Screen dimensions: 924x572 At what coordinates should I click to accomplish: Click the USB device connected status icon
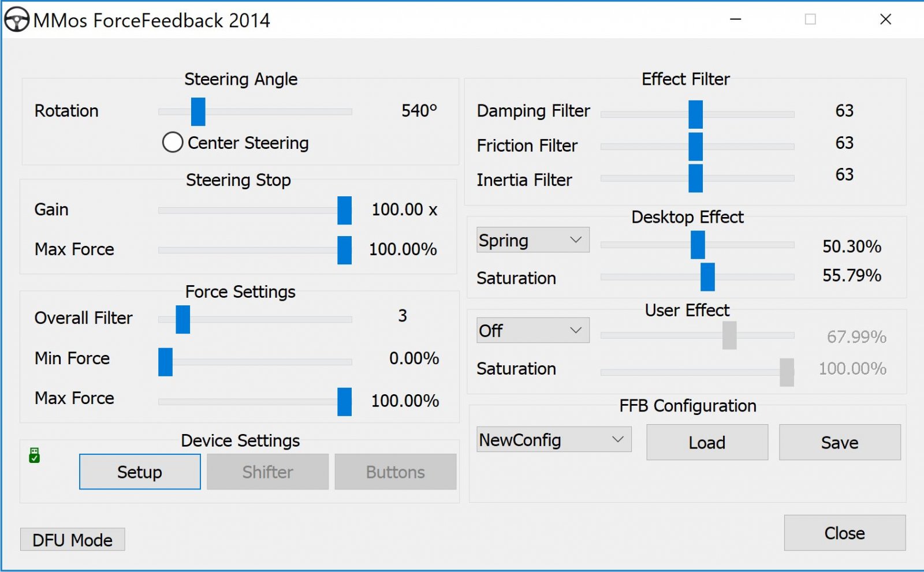34,455
